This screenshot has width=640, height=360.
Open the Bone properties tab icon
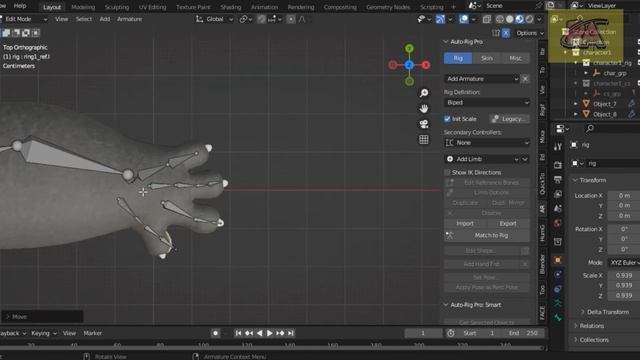pyautogui.click(x=558, y=318)
